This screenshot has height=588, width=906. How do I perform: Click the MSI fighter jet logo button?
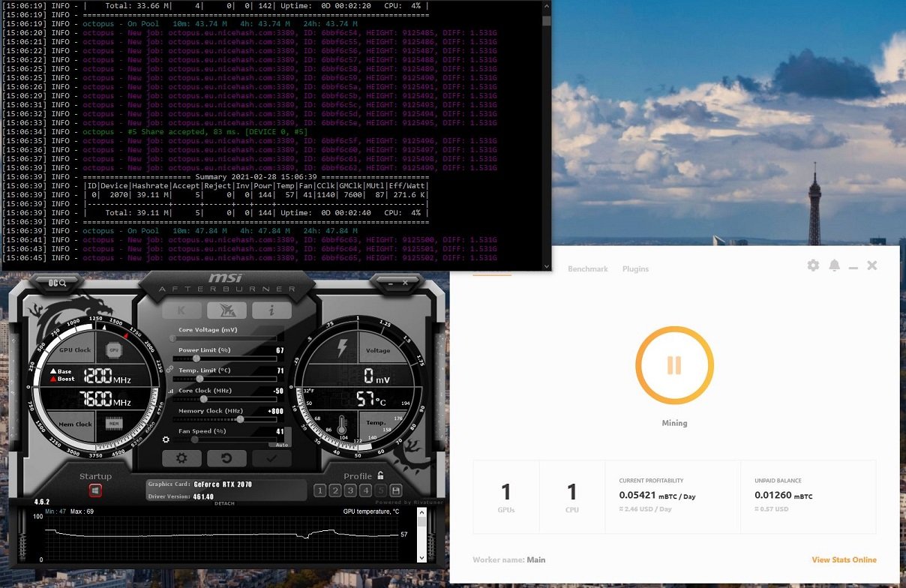click(x=226, y=310)
